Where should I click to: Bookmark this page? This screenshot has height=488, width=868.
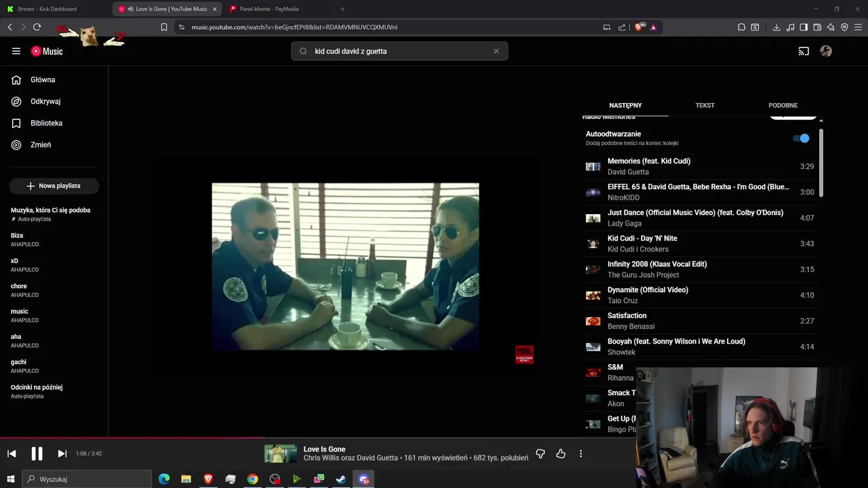[x=163, y=27]
